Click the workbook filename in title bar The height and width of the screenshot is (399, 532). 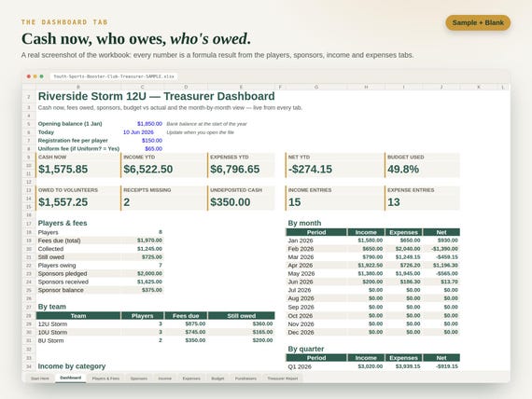pos(114,76)
